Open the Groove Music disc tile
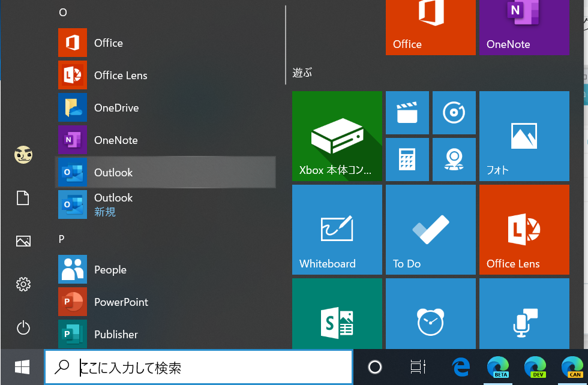Screen dimensions: 588x385 tap(454, 113)
